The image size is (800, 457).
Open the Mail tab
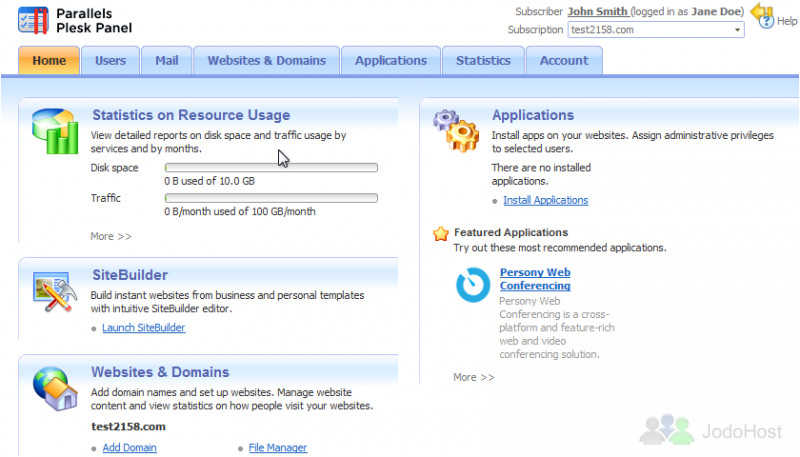(x=167, y=61)
